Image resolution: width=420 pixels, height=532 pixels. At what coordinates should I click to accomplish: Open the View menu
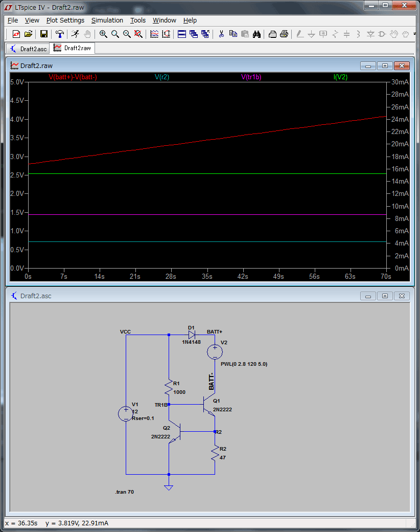click(32, 20)
